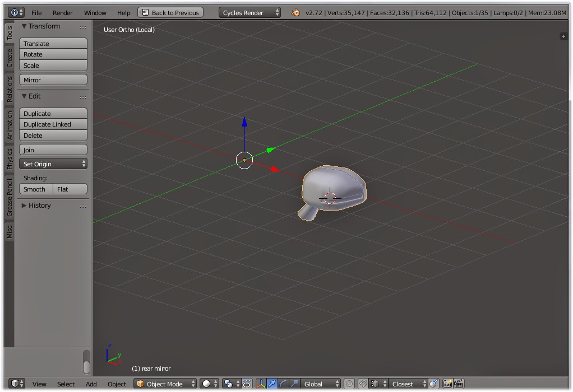Screen dimensions: 573x392
Task: Click the Duplicate Linked button
Action: pos(53,124)
